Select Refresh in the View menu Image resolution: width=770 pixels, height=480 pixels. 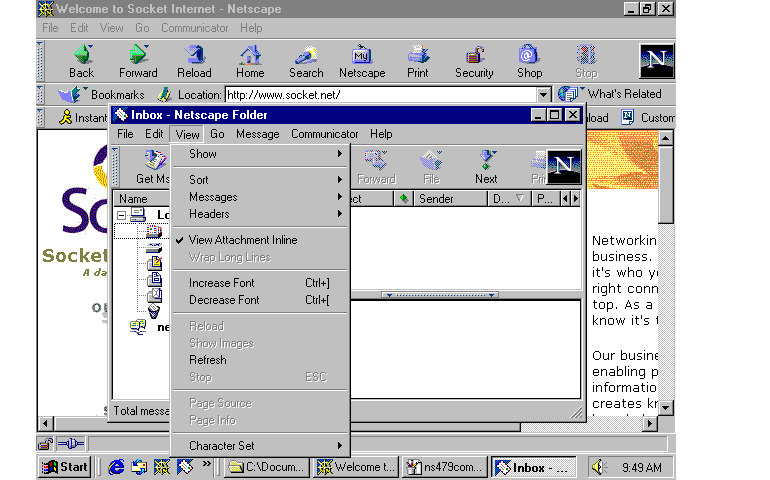coord(260,360)
